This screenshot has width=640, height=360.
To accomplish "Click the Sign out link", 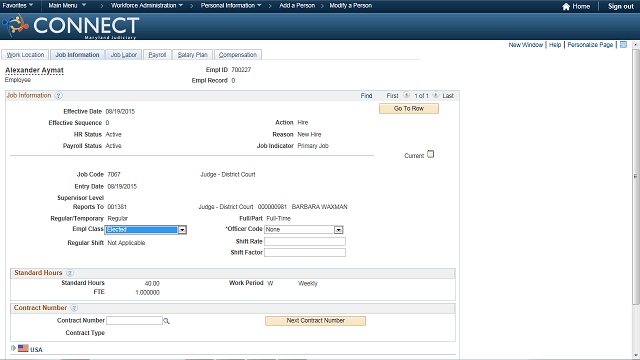I will pos(620,6).
